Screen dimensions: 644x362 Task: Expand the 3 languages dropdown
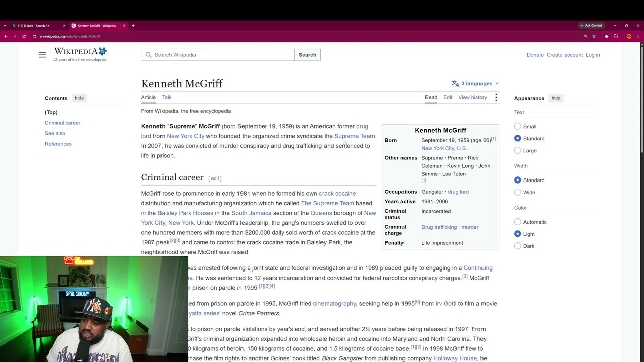(x=475, y=84)
